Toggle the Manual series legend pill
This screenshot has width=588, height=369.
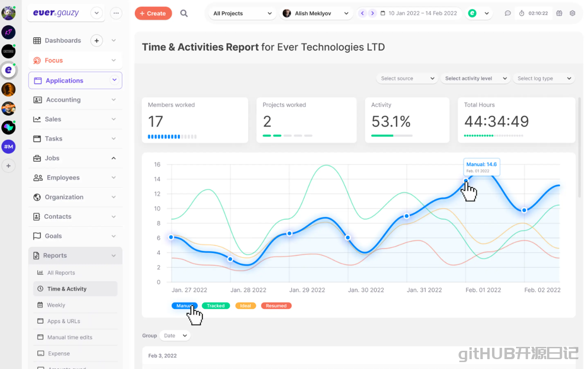184,305
